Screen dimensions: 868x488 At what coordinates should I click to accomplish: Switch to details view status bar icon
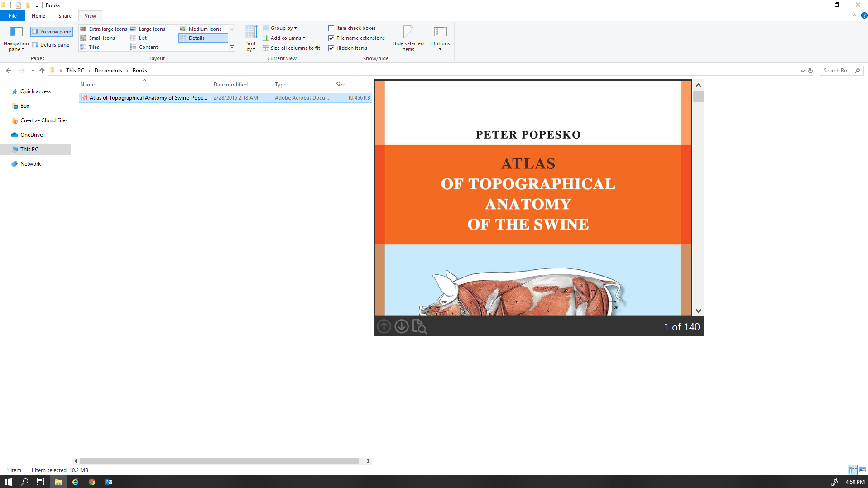pos(853,470)
